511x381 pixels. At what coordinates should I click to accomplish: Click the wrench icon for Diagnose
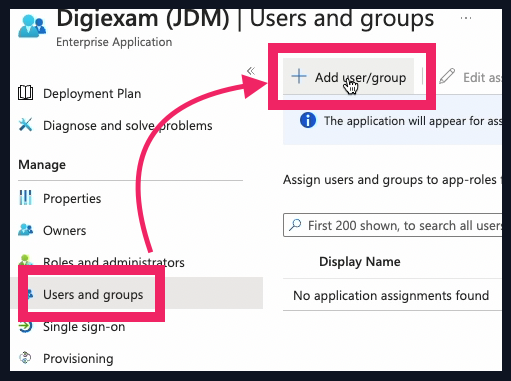tap(25, 125)
